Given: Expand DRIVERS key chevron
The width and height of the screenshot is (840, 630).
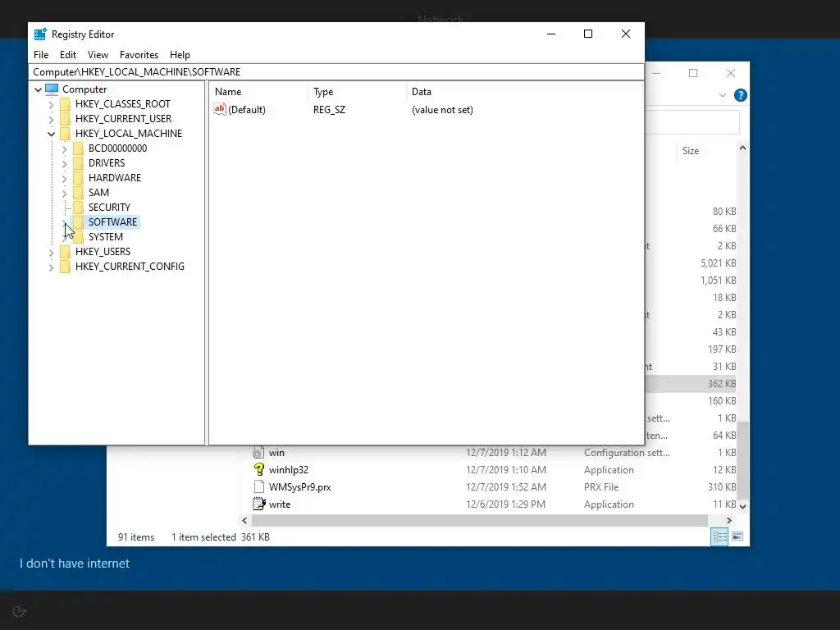Looking at the screenshot, I should [x=64, y=163].
